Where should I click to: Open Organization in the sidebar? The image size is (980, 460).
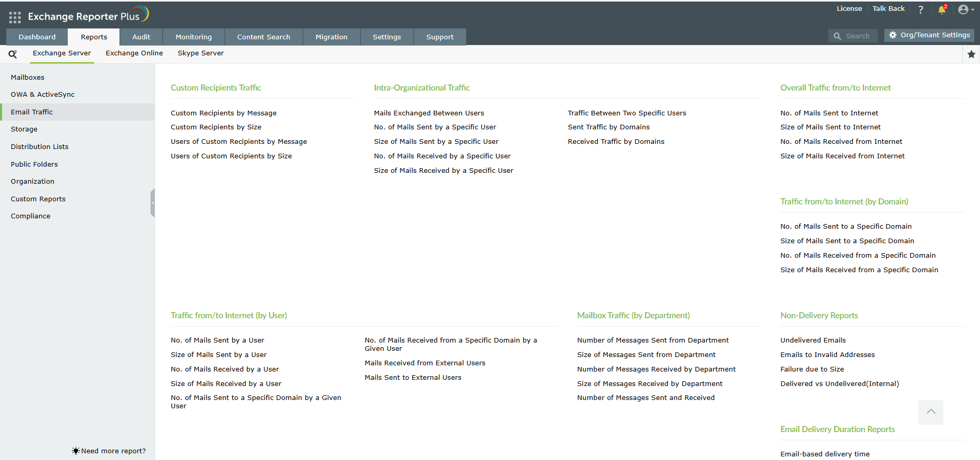[78, 182]
